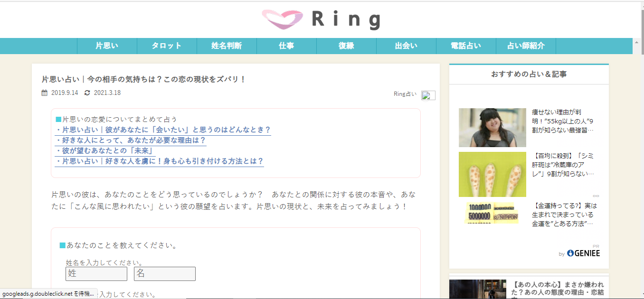Click the scroll up arrow in the nav bar
Viewport: 644px width, 299px height.
[636, 46]
